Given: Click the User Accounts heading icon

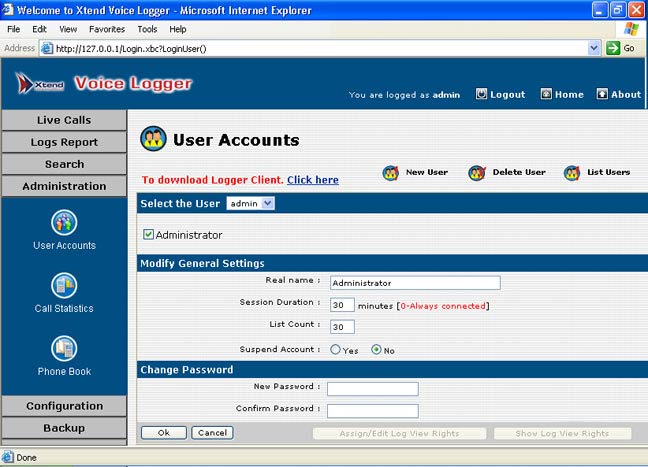Looking at the screenshot, I should (153, 139).
